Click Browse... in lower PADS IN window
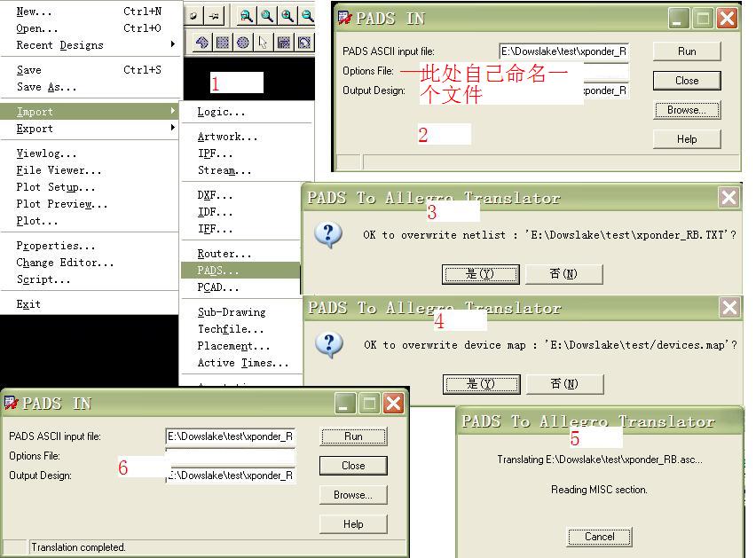Viewport: 756px width, 558px height. 353,495
